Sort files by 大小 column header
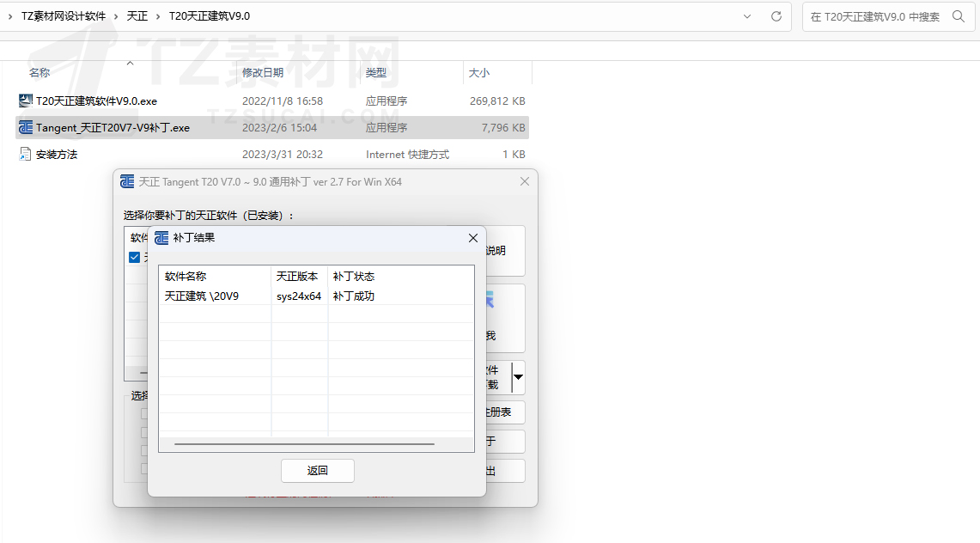Viewport: 980px width, 543px height. tap(478, 72)
